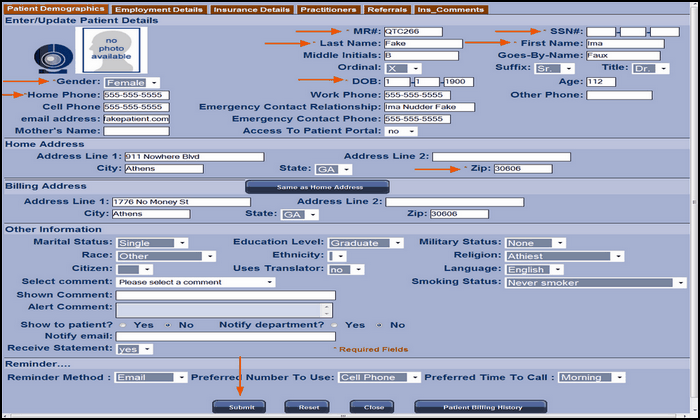Select Yes for Notify department
700x420 pixels.
click(335, 325)
